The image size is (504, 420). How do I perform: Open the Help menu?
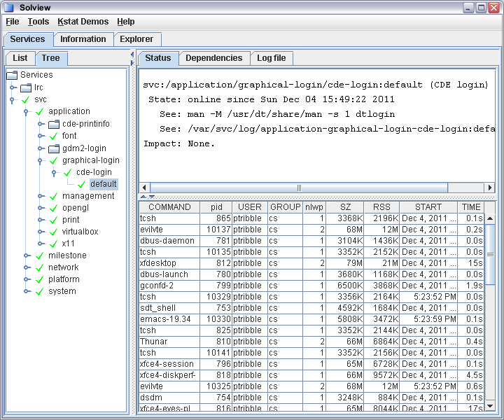[x=126, y=22]
